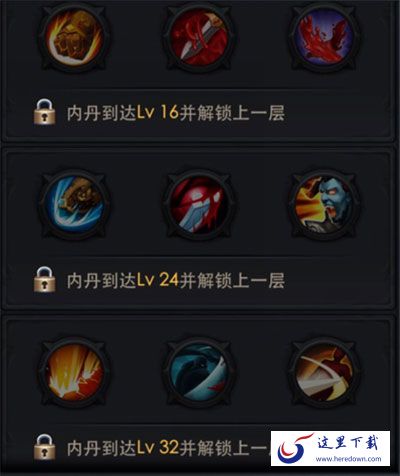Click the yellow Lv 24 level label
The image size is (400, 476).
tap(158, 280)
